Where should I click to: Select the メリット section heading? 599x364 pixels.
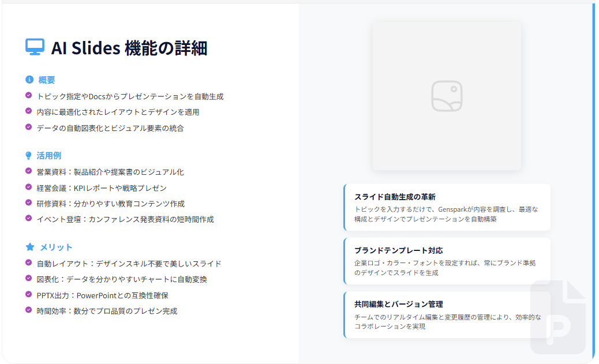click(56, 247)
